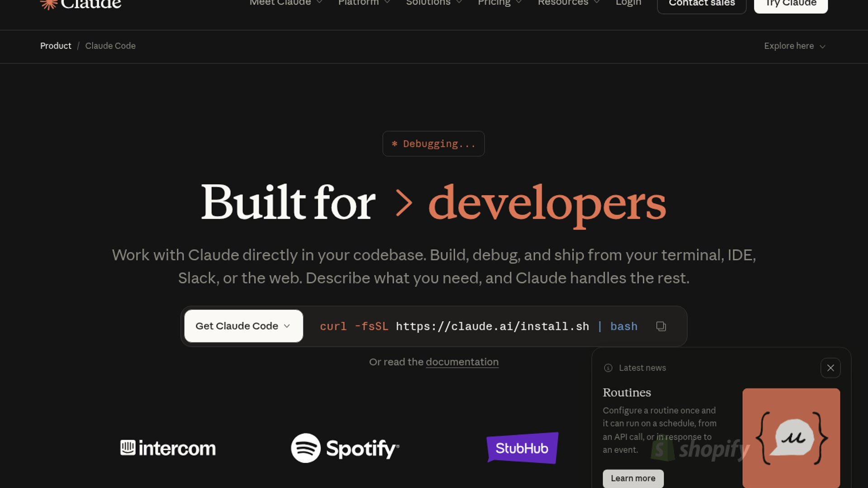This screenshot has height=488, width=868.
Task: Click the Contact sales button
Action: click(x=702, y=4)
